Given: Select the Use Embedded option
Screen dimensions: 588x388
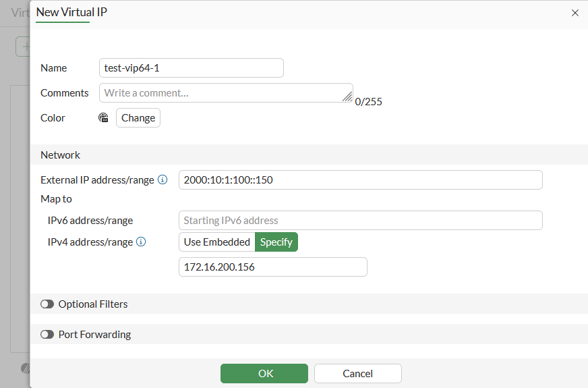Looking at the screenshot, I should coord(217,242).
